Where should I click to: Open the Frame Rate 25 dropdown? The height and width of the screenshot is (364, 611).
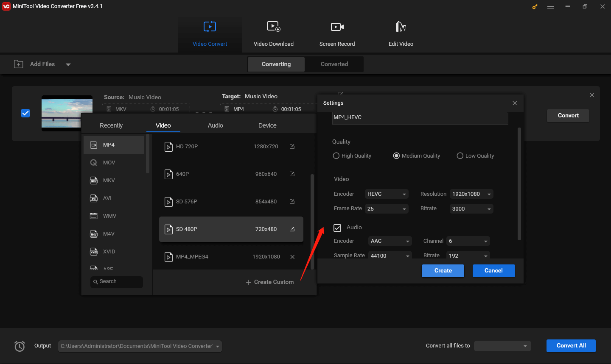pyautogui.click(x=387, y=209)
